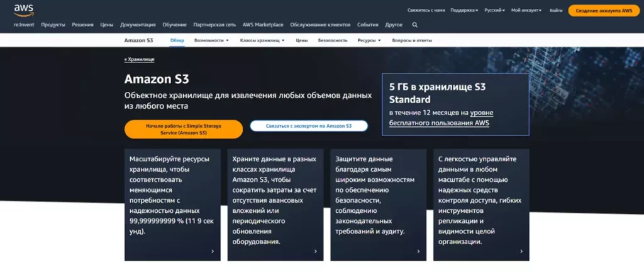Open the Решения menu
This screenshot has height=277, width=644.
(x=82, y=25)
